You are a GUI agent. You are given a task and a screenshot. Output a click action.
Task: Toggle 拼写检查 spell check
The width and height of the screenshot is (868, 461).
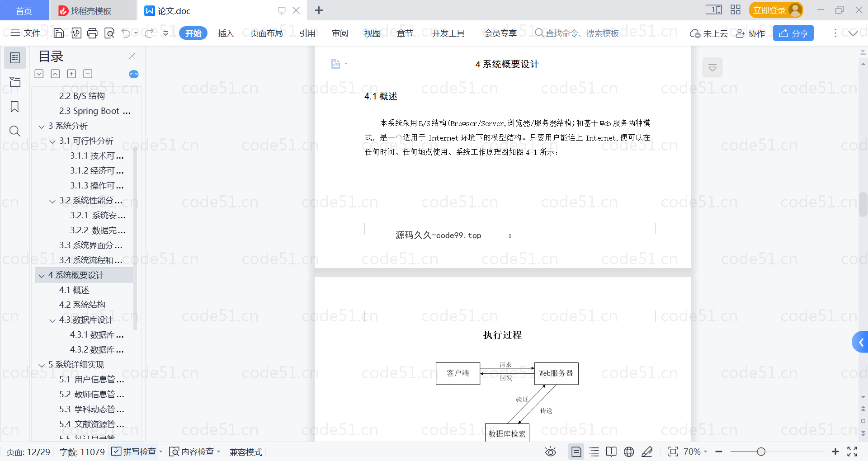point(136,452)
